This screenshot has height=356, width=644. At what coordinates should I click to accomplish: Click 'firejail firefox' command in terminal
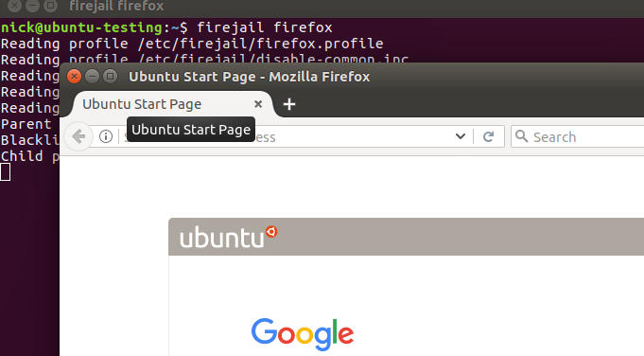click(265, 27)
